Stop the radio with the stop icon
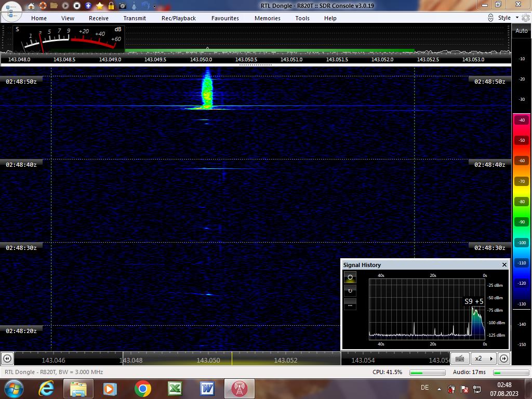 [x=77, y=5]
